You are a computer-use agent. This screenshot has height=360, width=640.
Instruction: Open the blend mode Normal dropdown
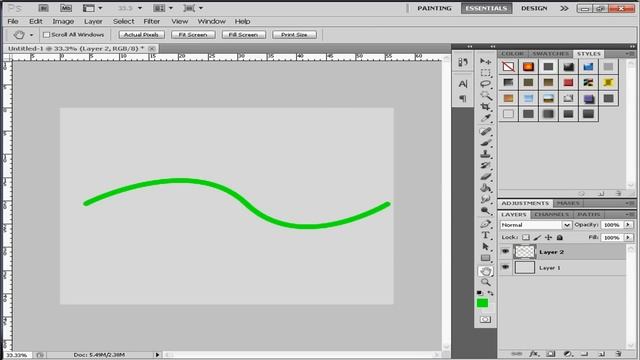coord(536,225)
